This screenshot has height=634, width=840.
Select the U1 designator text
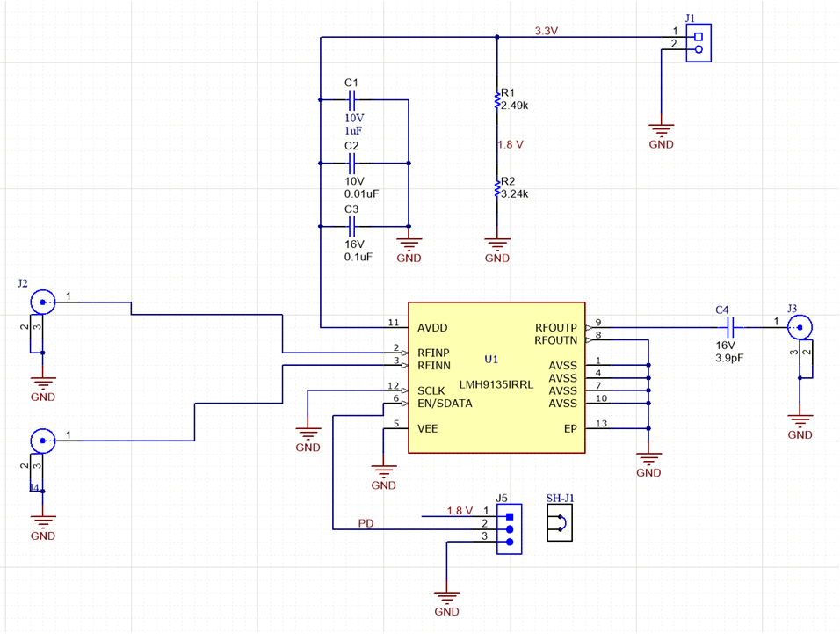pos(490,359)
